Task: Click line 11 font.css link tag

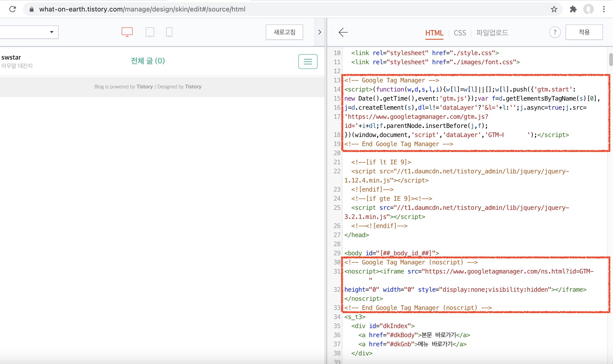Action: point(435,62)
